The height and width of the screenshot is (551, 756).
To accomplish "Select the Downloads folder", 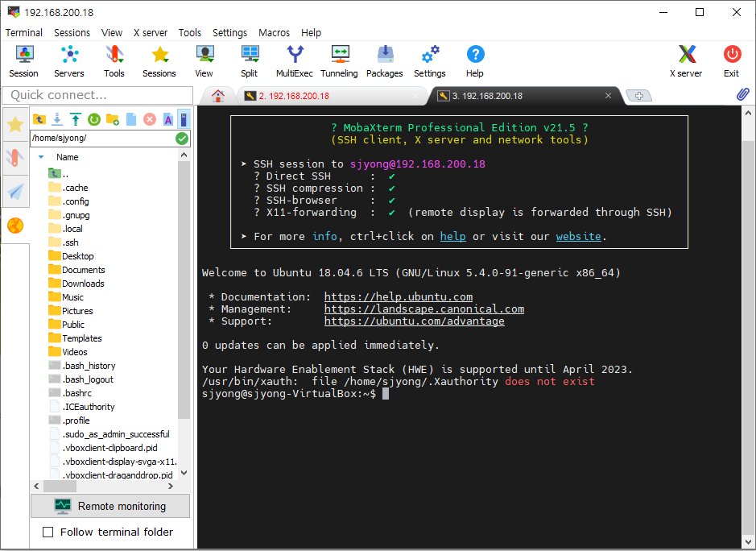I will coord(76,284).
